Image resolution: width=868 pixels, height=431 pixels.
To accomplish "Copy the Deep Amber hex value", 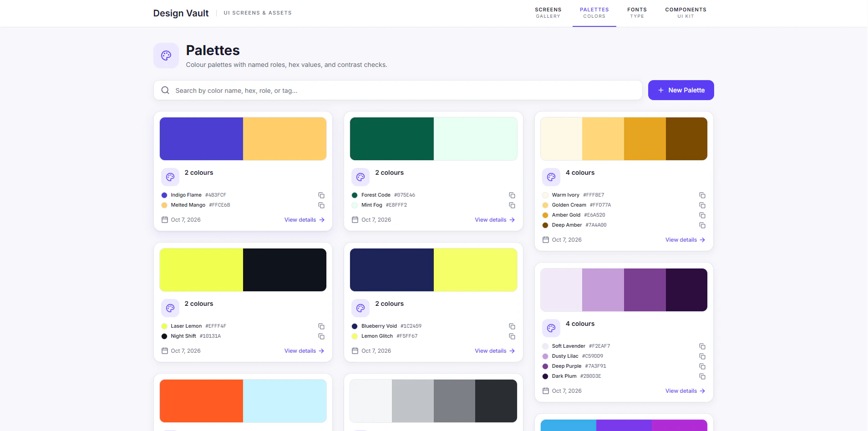I will point(702,225).
